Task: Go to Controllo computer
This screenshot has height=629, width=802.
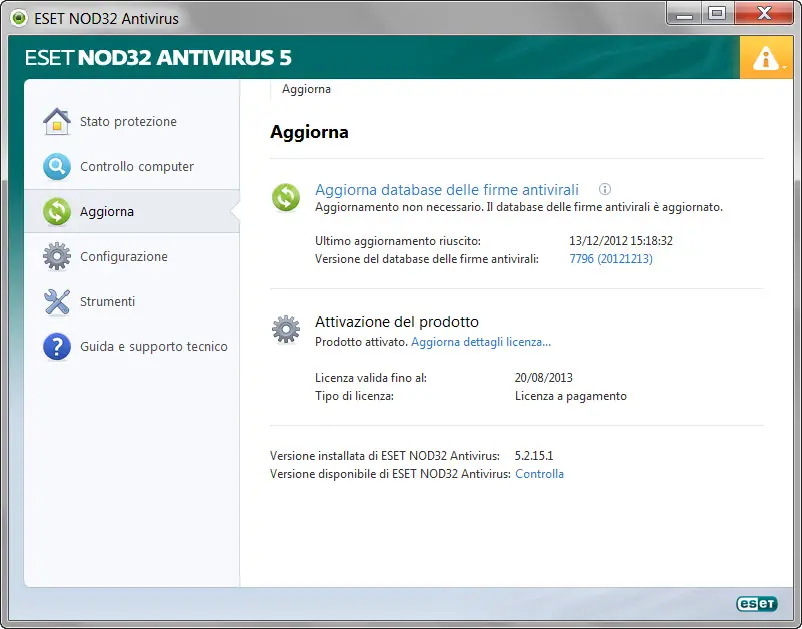Action: [132, 167]
